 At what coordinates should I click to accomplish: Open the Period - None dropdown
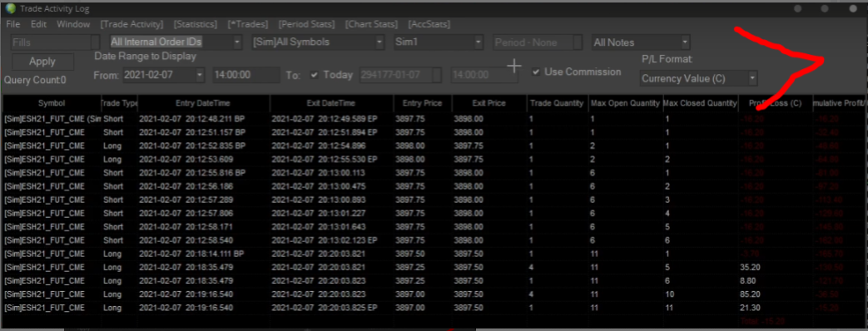[538, 42]
